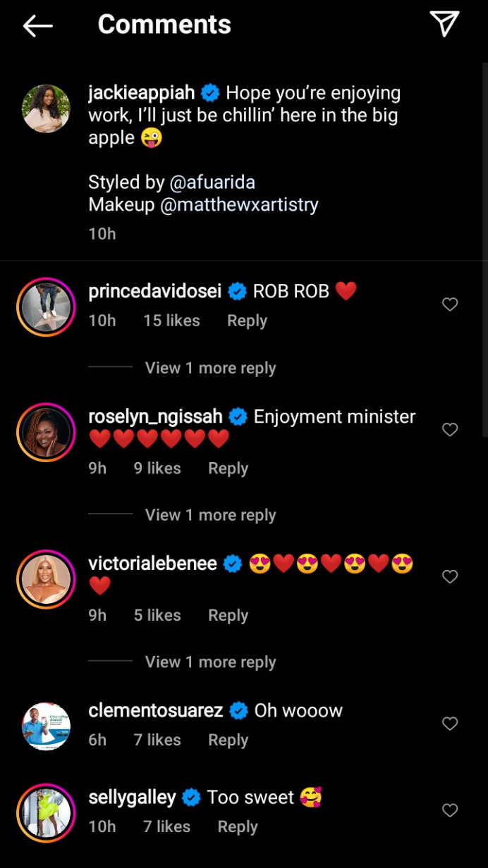488x868 pixels.
Task: Tap the back arrow icon
Action: click(38, 26)
